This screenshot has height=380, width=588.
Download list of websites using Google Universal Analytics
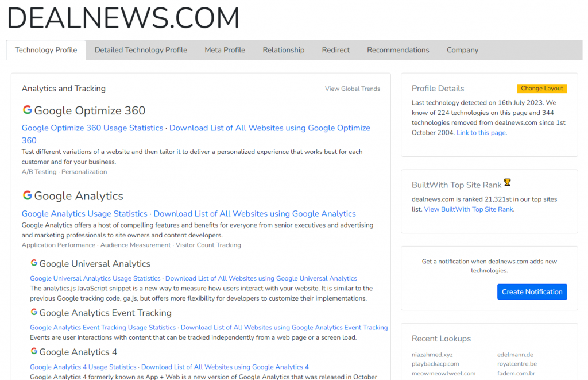tap(261, 278)
